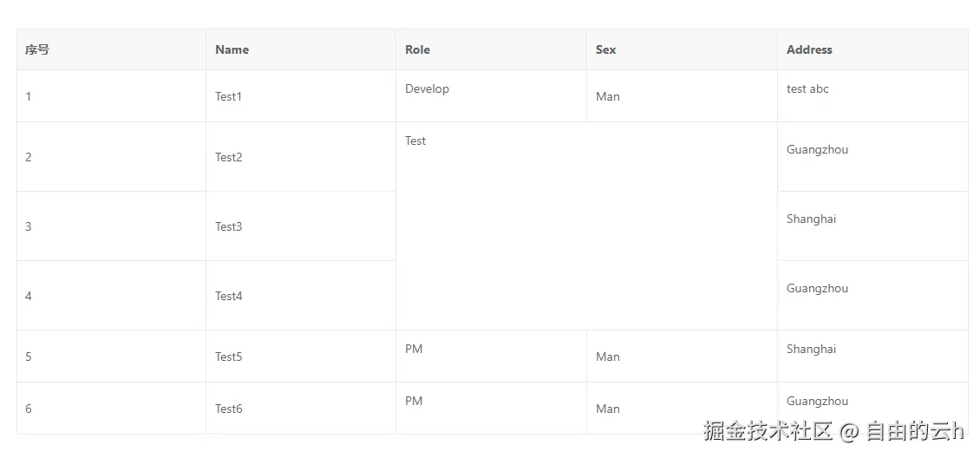Click the Address column header
The image size is (980, 458).
point(809,50)
